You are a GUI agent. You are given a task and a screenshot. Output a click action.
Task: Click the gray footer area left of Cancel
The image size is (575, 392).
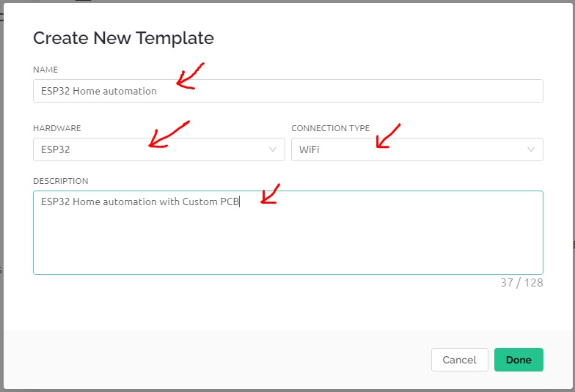click(x=216, y=360)
